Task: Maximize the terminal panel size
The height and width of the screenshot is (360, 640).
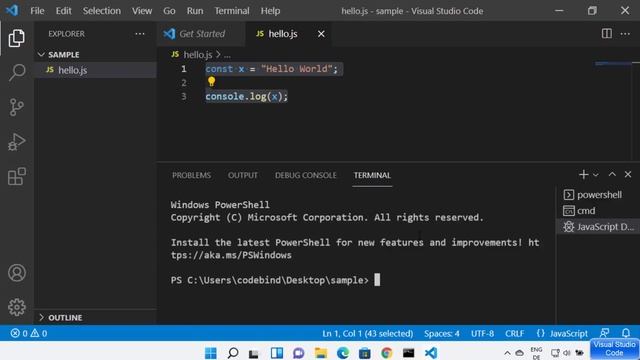Action: tap(612, 174)
